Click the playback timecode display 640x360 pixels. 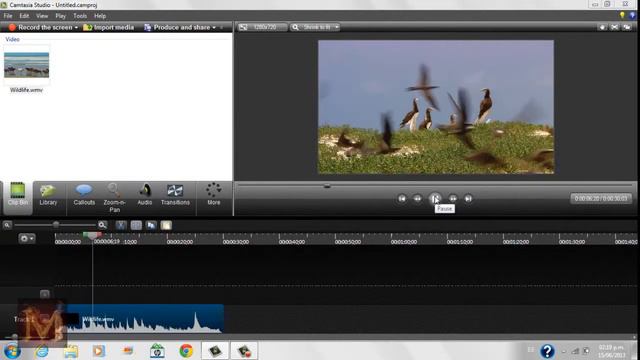600,198
